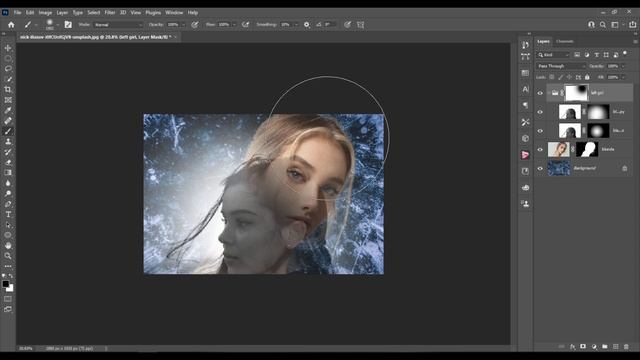640x360 pixels.
Task: Select the Move tool
Action: click(x=8, y=48)
